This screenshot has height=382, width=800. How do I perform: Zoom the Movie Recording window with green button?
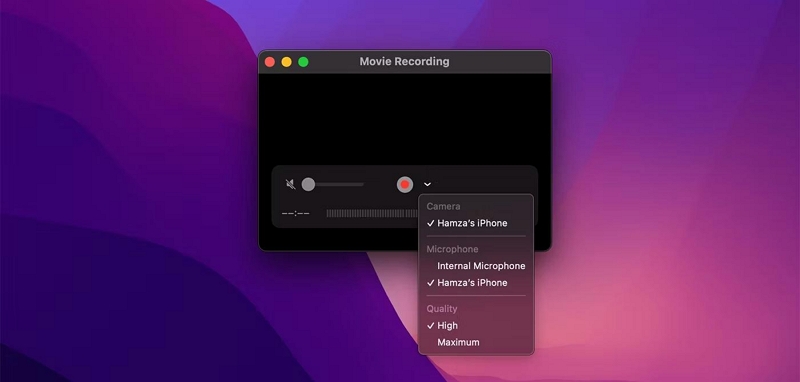point(304,62)
